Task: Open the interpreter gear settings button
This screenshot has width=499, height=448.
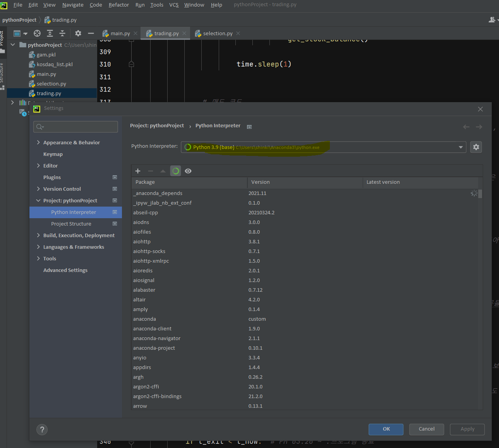Action: click(x=476, y=147)
